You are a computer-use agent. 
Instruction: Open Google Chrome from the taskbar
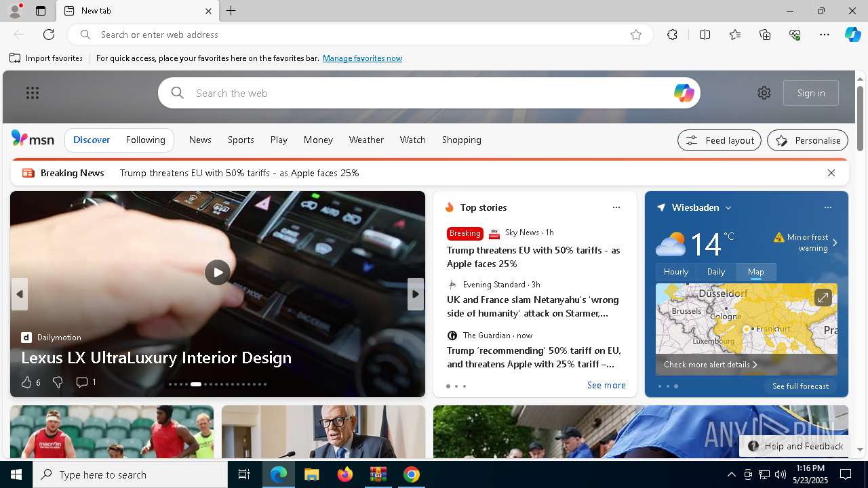pyautogui.click(x=412, y=474)
